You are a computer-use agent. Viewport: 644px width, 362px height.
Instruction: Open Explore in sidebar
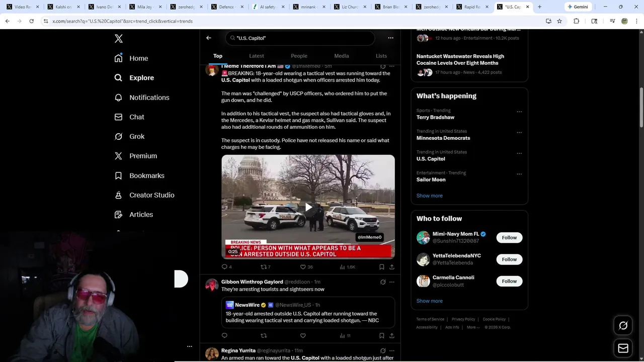(x=134, y=78)
